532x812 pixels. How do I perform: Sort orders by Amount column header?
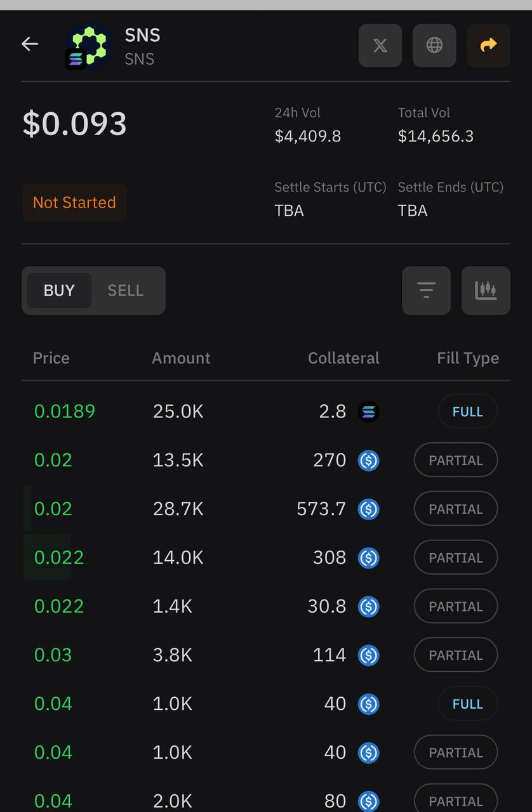point(181,358)
